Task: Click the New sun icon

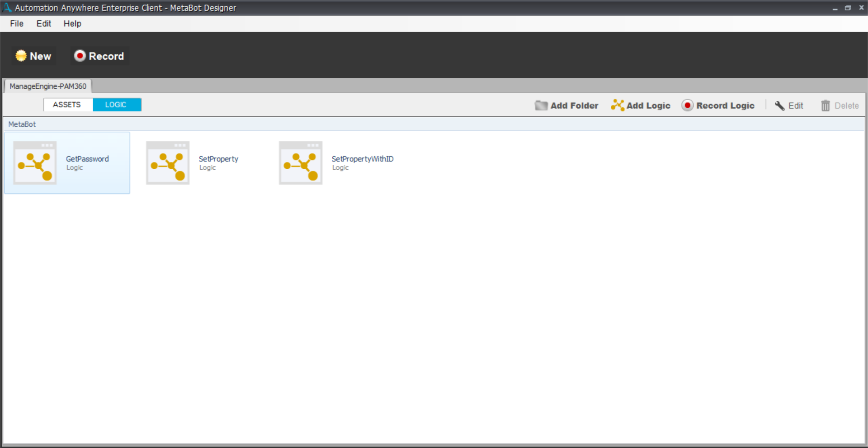Action: [21, 56]
